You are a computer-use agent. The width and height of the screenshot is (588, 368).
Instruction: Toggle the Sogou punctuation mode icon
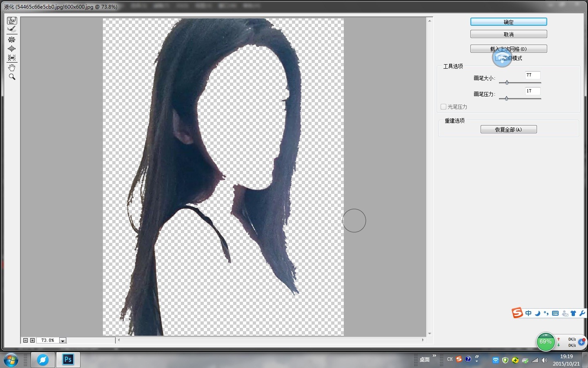546,313
